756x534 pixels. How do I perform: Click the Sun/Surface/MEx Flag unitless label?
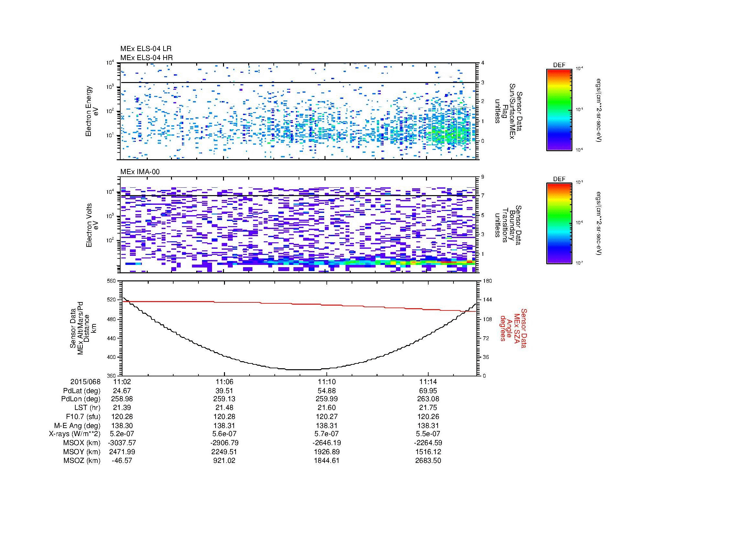pos(508,111)
